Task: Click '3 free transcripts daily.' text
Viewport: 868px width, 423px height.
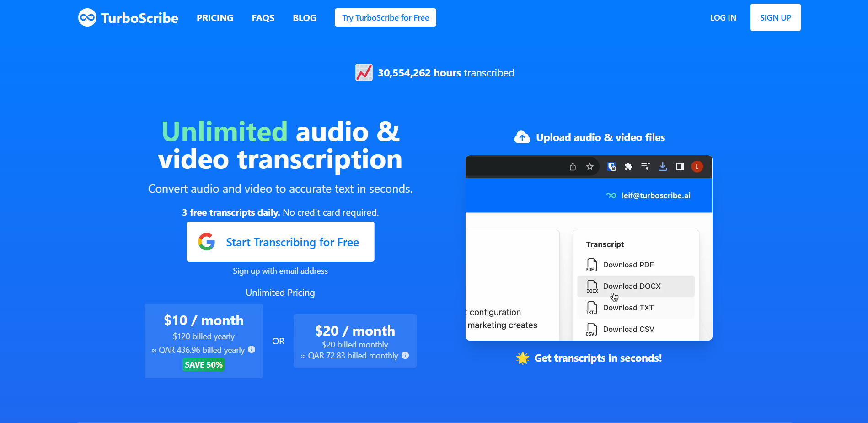Action: [x=231, y=212]
